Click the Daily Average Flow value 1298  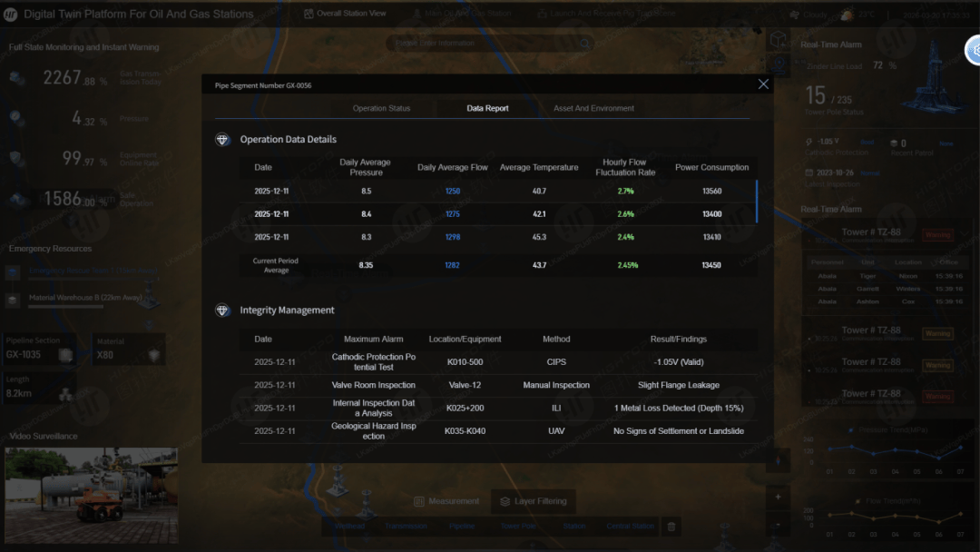453,238
